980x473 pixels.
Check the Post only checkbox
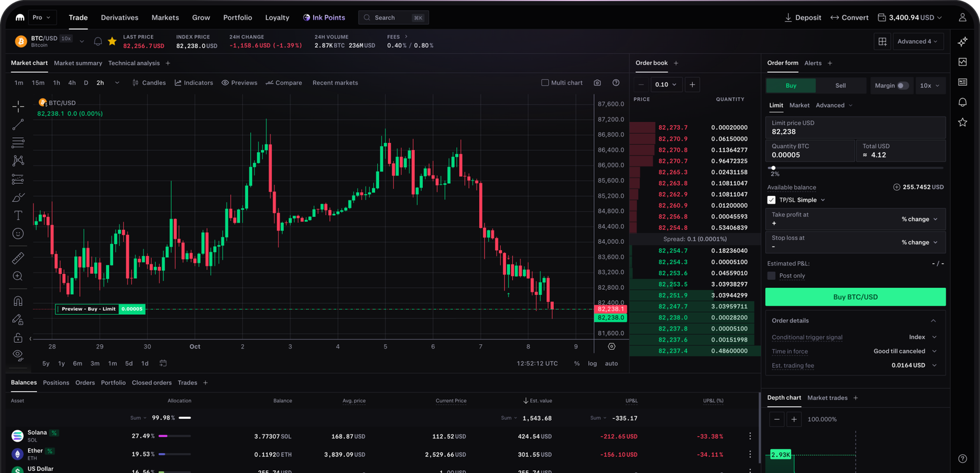[x=771, y=276]
